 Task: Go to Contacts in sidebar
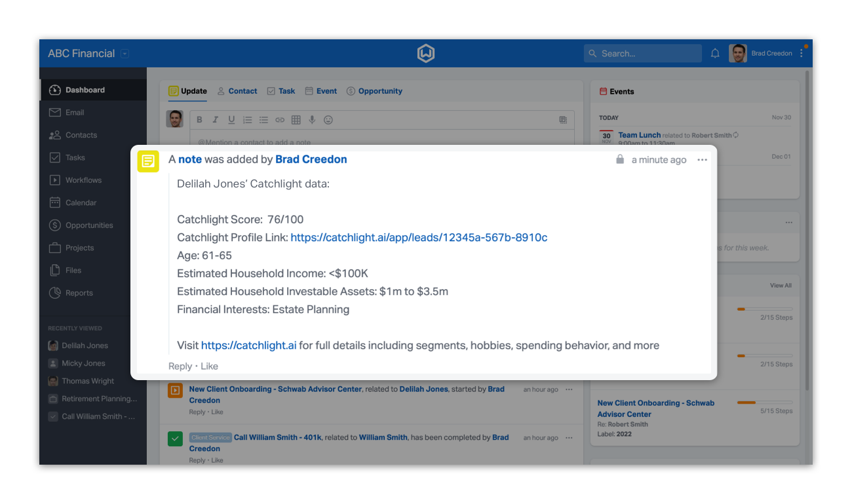(x=93, y=135)
